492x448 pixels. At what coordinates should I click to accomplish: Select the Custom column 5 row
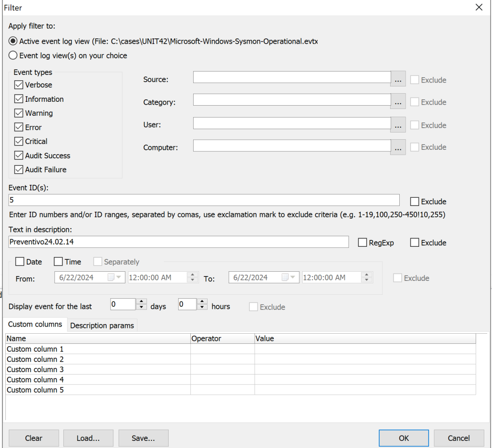tap(241, 390)
